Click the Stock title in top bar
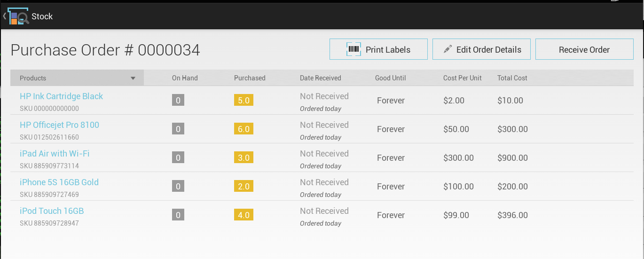This screenshot has width=644, height=259. (x=42, y=16)
